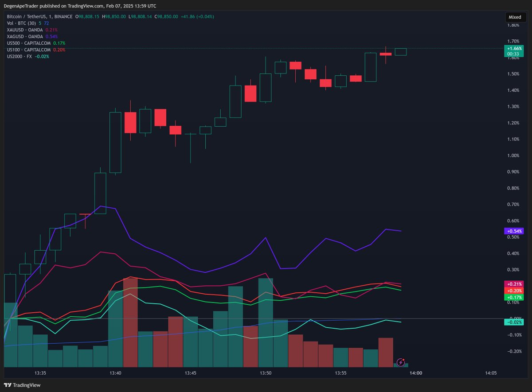Screen dimensions: 532x392
Task: Click the purple +0.54% axis label
Action: click(x=514, y=231)
